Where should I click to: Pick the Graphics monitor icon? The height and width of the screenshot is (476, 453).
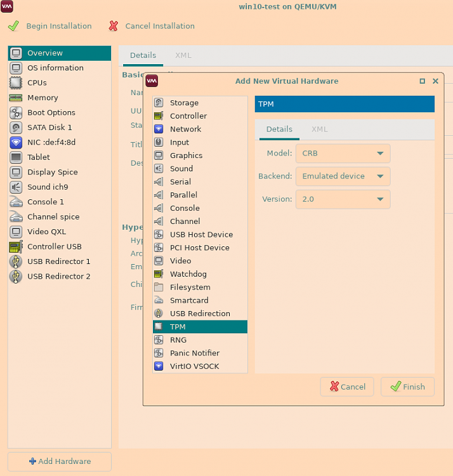click(159, 155)
